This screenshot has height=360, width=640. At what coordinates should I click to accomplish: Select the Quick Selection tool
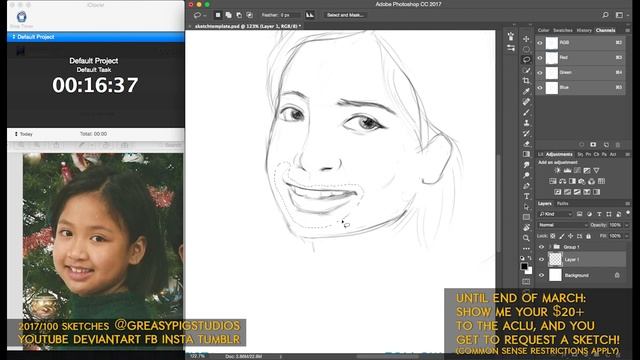click(x=527, y=70)
